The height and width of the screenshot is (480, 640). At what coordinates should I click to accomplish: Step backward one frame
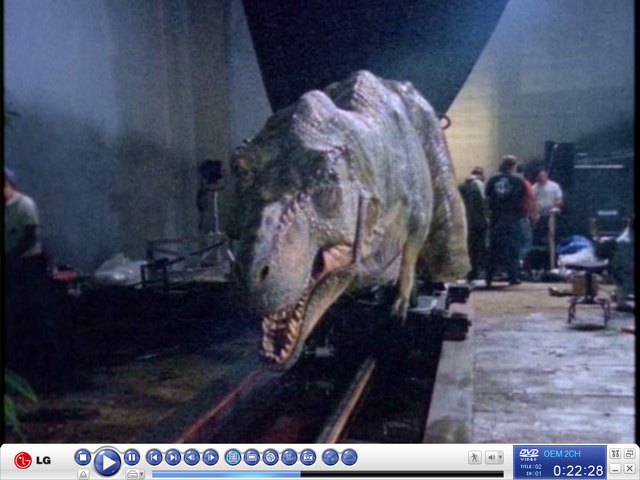click(192, 457)
